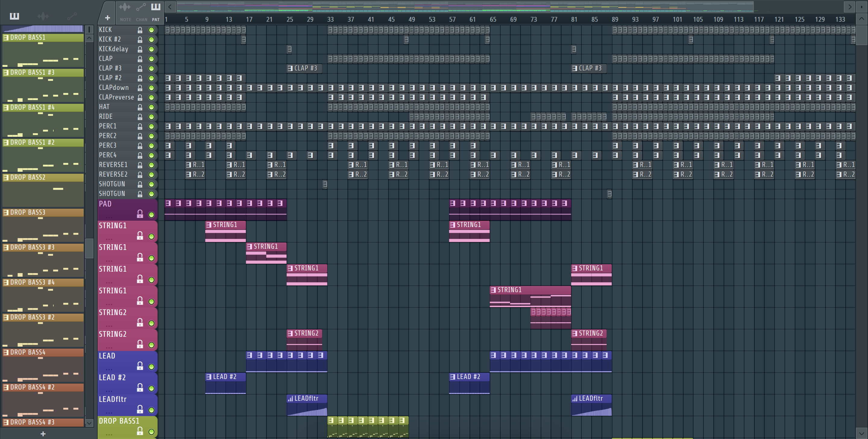Screen dimensions: 868x439
Task: Select DROP BASS4 #2 pattern in picker
Action: (43, 400)
